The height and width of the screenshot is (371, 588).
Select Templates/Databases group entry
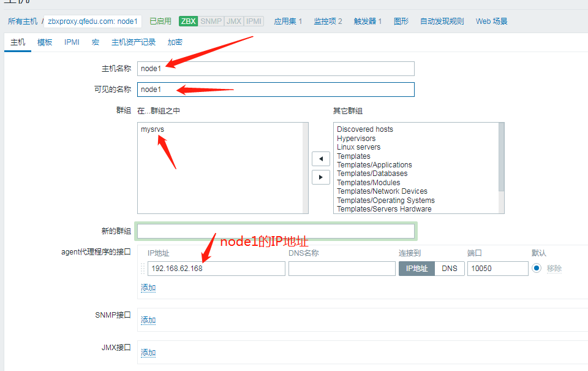coord(372,174)
